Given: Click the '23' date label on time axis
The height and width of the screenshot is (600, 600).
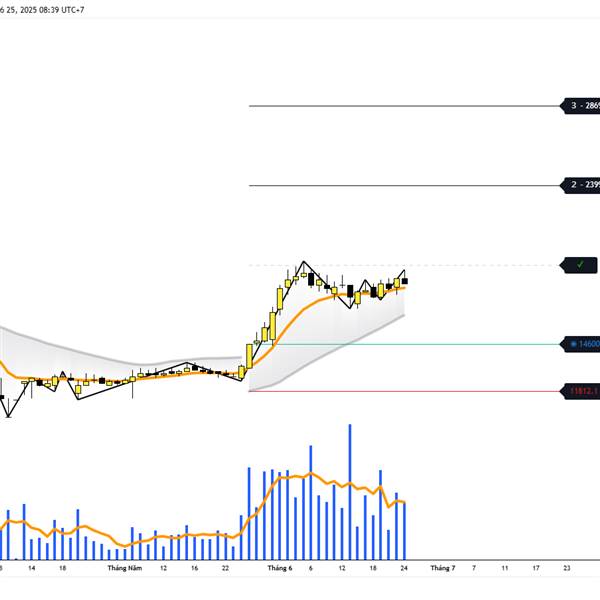Looking at the screenshot, I should [x=567, y=568].
